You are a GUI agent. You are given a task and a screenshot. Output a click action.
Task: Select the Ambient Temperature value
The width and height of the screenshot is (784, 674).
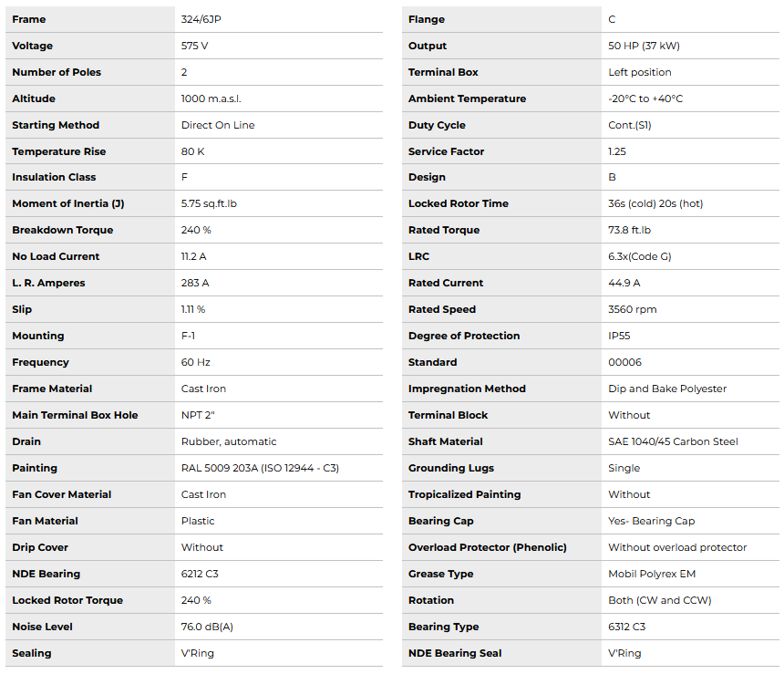coord(645,99)
